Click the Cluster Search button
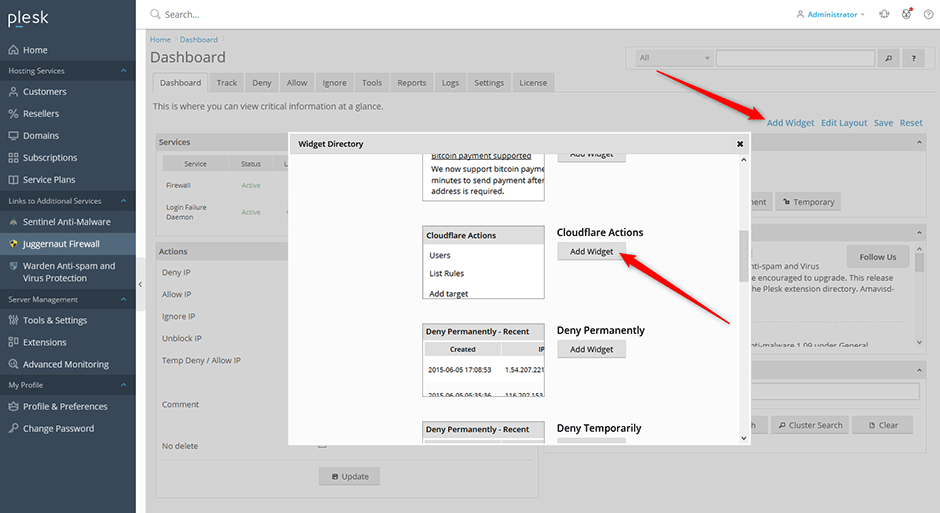Viewport: 940px width, 513px height. pyautogui.click(x=810, y=425)
